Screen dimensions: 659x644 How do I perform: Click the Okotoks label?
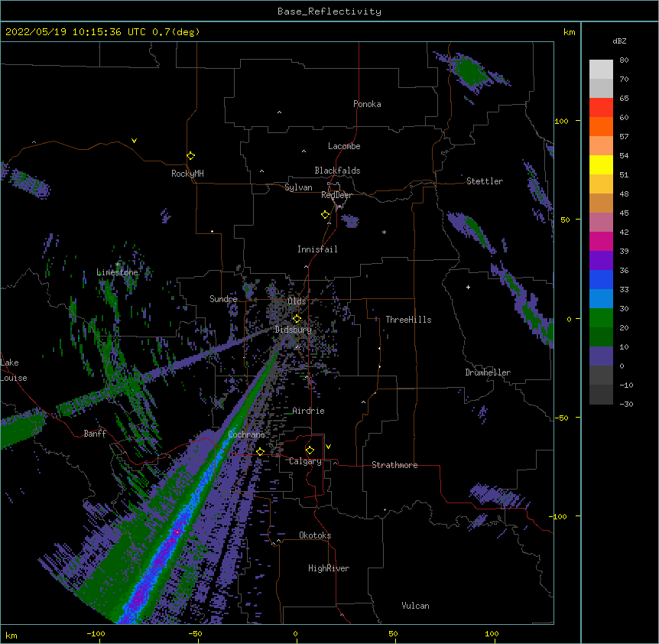click(315, 535)
